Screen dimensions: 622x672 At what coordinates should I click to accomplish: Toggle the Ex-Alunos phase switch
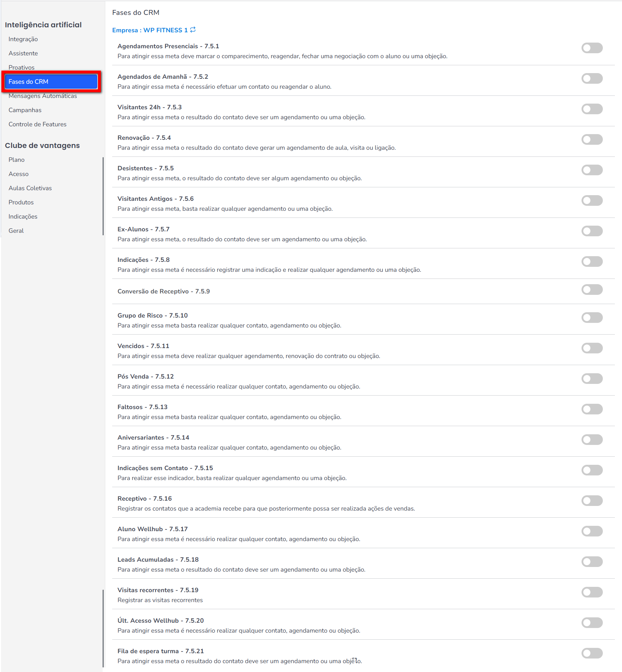[x=592, y=231]
